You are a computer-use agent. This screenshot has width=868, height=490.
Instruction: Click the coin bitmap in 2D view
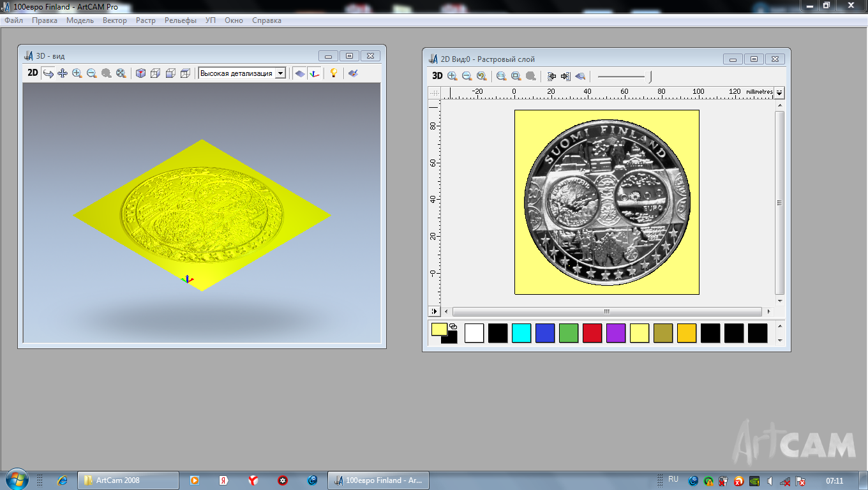[x=606, y=202]
